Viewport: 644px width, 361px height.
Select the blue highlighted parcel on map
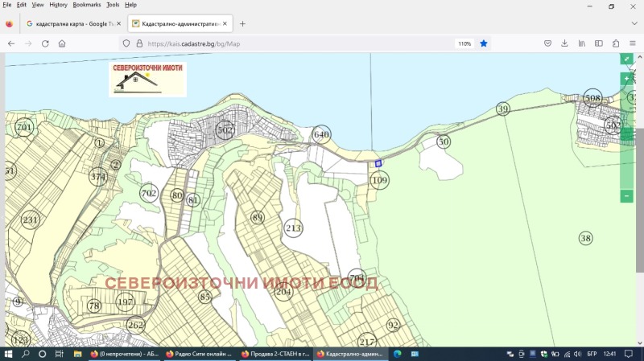(378, 163)
